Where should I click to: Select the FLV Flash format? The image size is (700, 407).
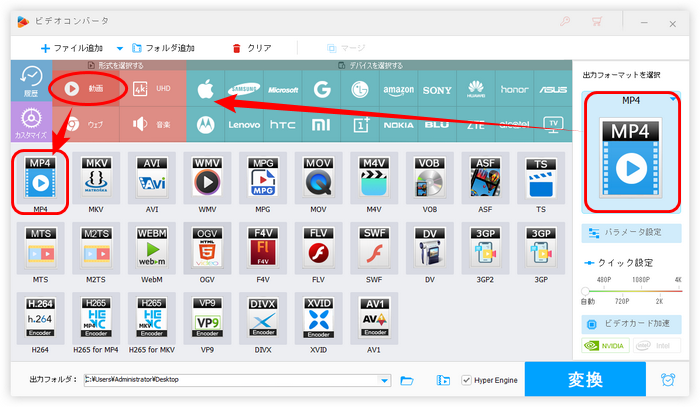(318, 248)
